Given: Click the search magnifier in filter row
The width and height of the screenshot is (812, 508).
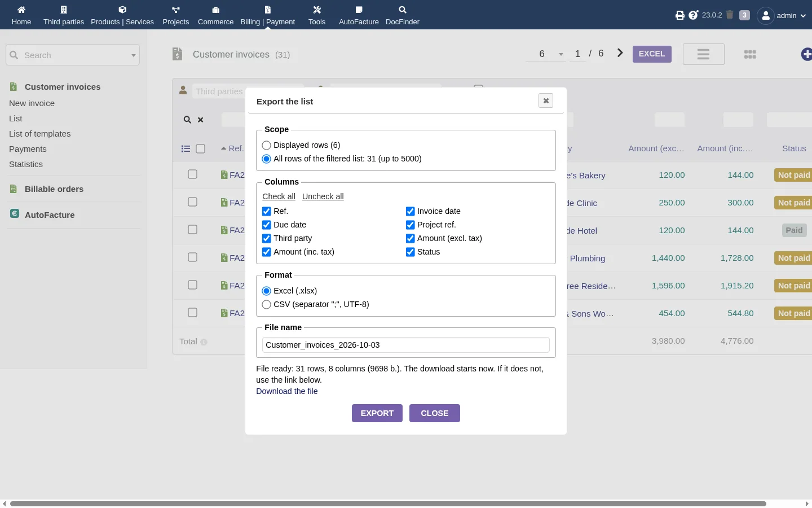Looking at the screenshot, I should click(x=187, y=120).
